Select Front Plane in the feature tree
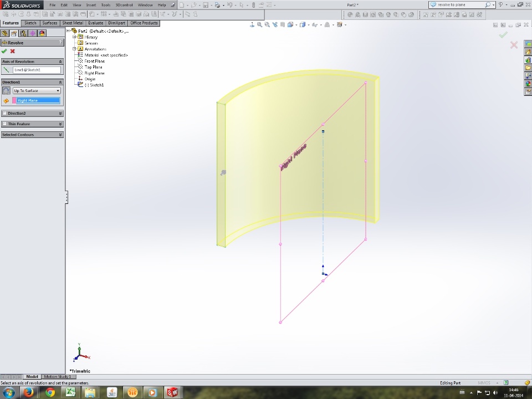 pos(94,61)
